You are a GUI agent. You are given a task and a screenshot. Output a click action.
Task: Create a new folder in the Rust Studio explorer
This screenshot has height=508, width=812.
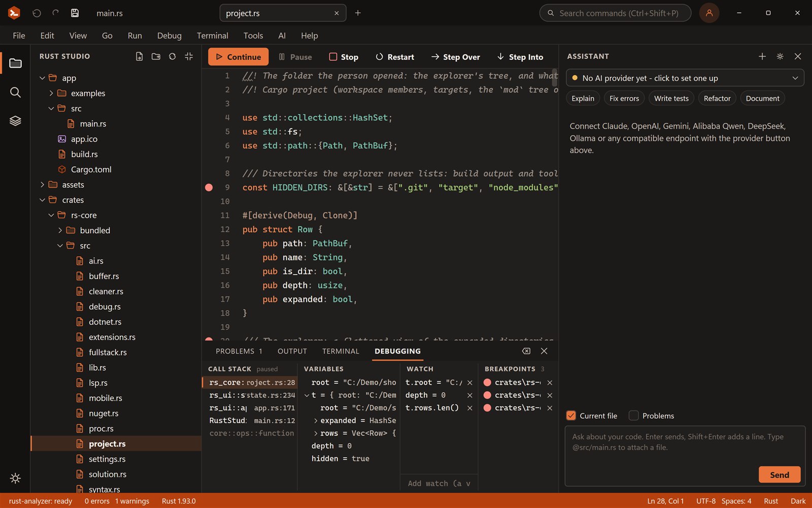click(x=156, y=56)
